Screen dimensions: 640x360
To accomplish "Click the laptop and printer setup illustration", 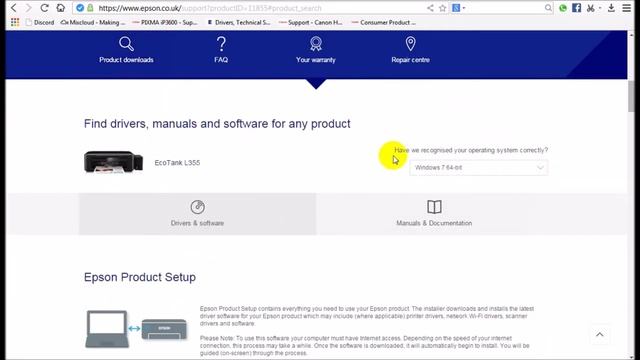I will tap(136, 329).
